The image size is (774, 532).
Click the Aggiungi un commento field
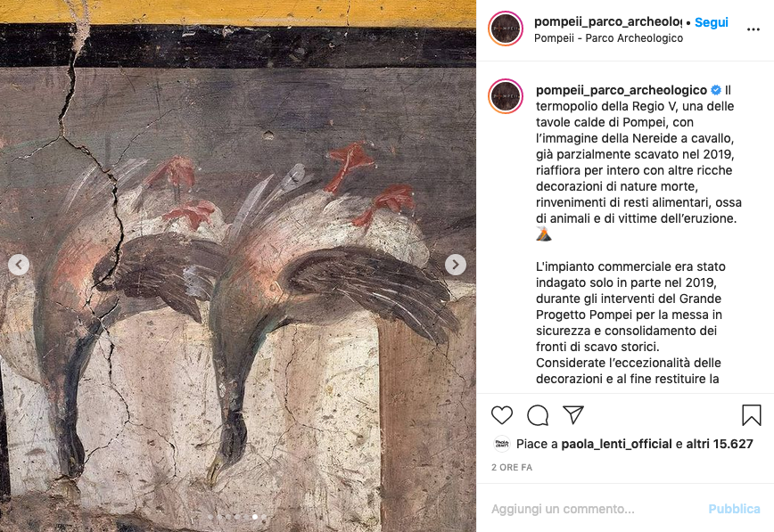pyautogui.click(x=594, y=508)
